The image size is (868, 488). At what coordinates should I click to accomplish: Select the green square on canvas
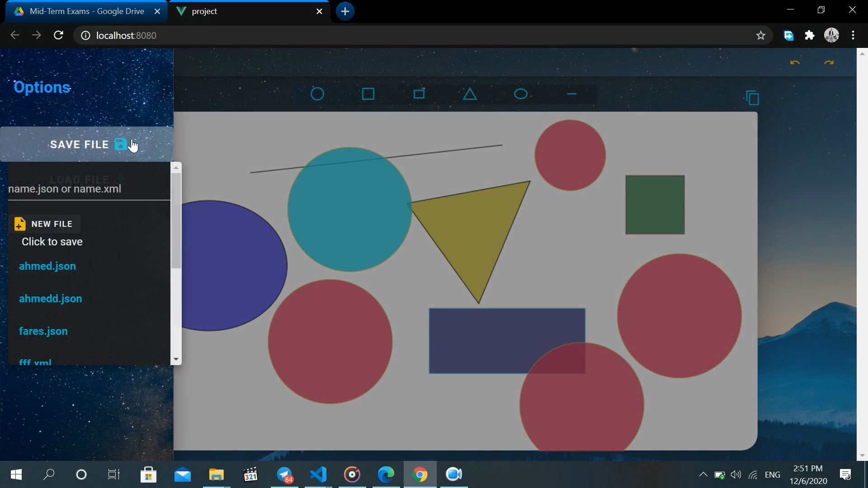click(655, 205)
